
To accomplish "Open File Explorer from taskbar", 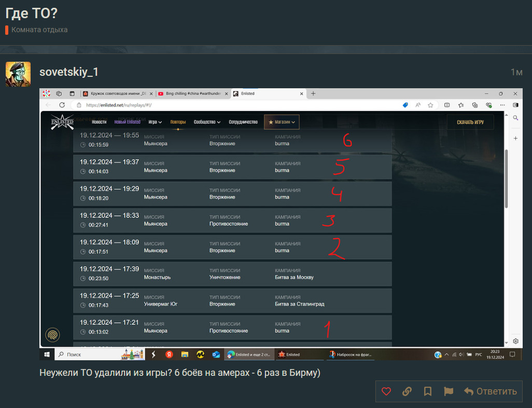I will point(185,355).
